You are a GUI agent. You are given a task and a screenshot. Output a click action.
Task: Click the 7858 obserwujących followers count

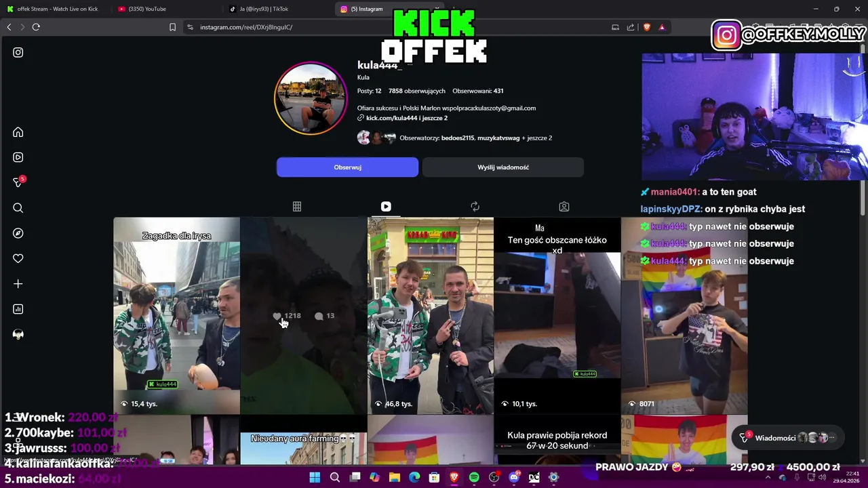[417, 91]
